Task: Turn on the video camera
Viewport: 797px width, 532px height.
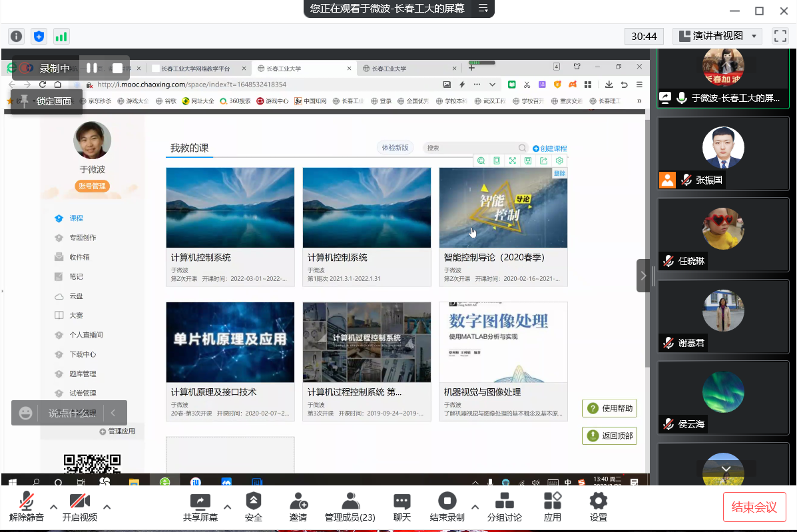Action: coord(80,502)
